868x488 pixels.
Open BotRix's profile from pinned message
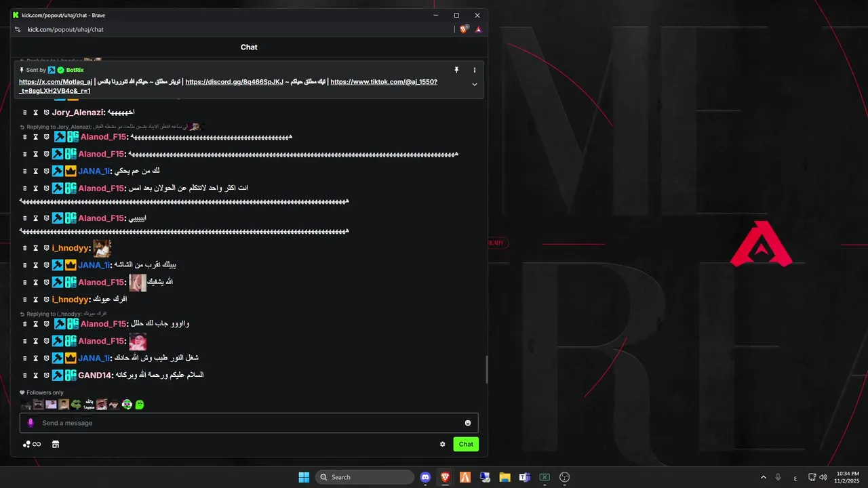(75, 70)
